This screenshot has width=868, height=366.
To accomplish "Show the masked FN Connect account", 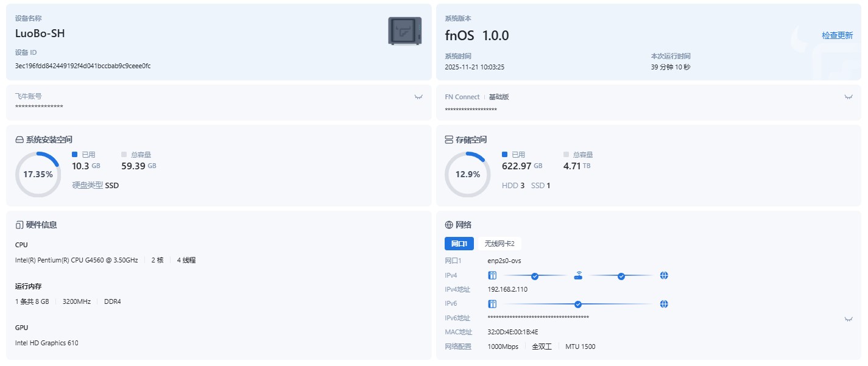I will tap(848, 96).
